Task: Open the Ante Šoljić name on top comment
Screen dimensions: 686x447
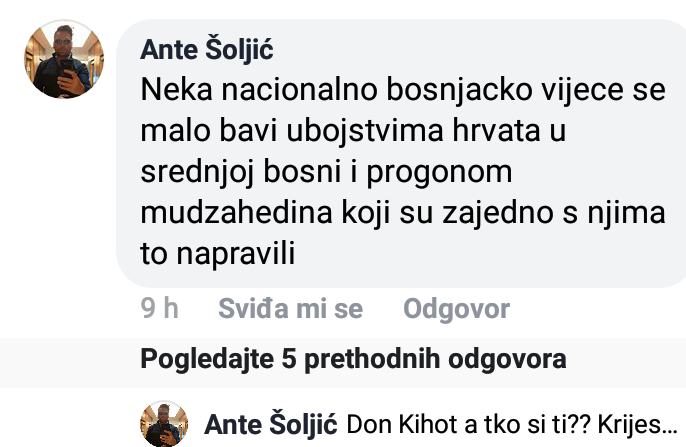Action: click(x=206, y=49)
